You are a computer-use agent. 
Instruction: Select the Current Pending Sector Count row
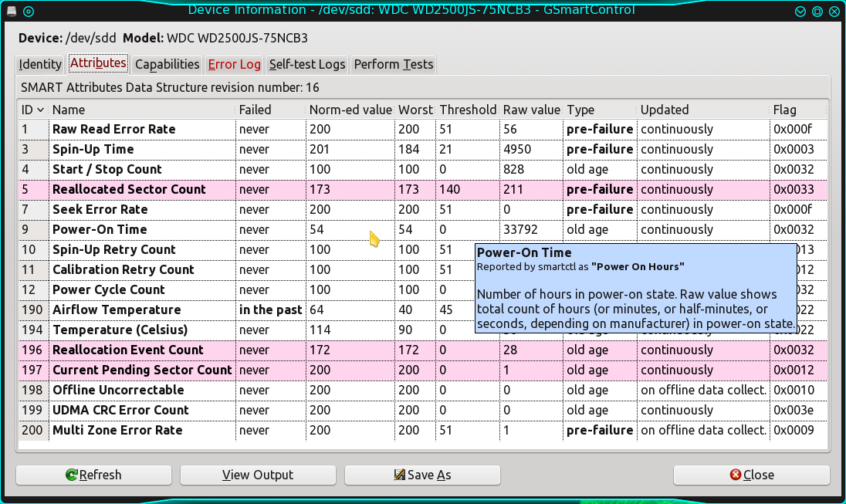pyautogui.click(x=423, y=370)
